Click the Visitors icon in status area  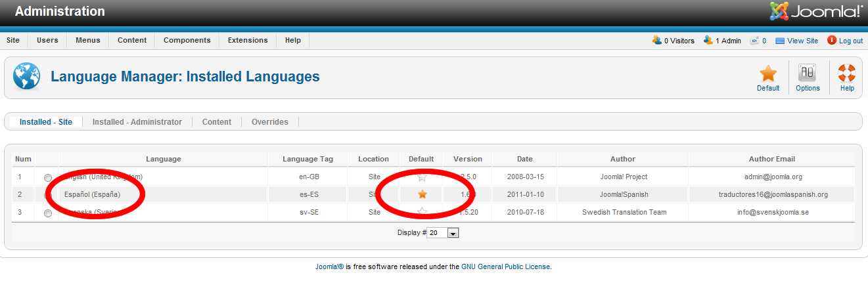656,40
